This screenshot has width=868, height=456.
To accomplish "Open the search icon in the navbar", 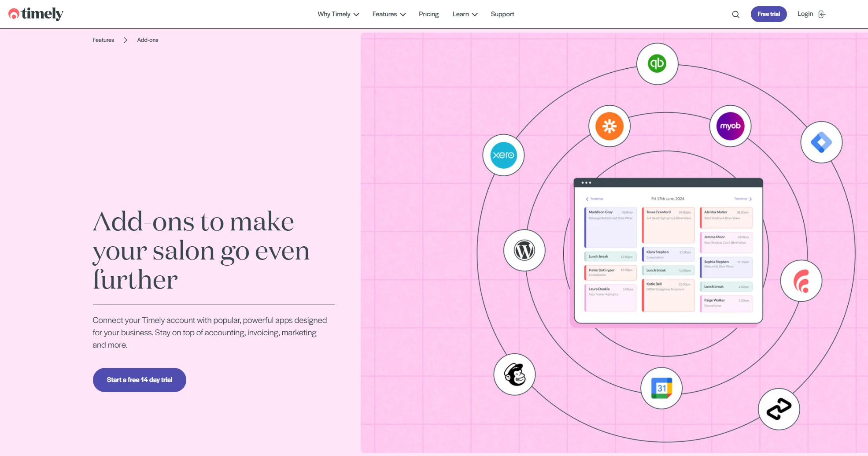I will pyautogui.click(x=735, y=14).
